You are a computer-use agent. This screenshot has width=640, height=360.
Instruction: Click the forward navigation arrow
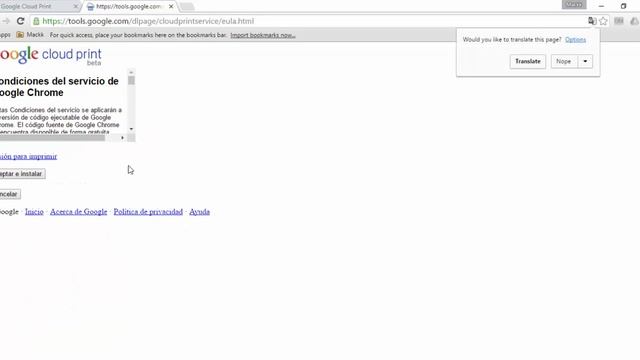(x=5, y=21)
